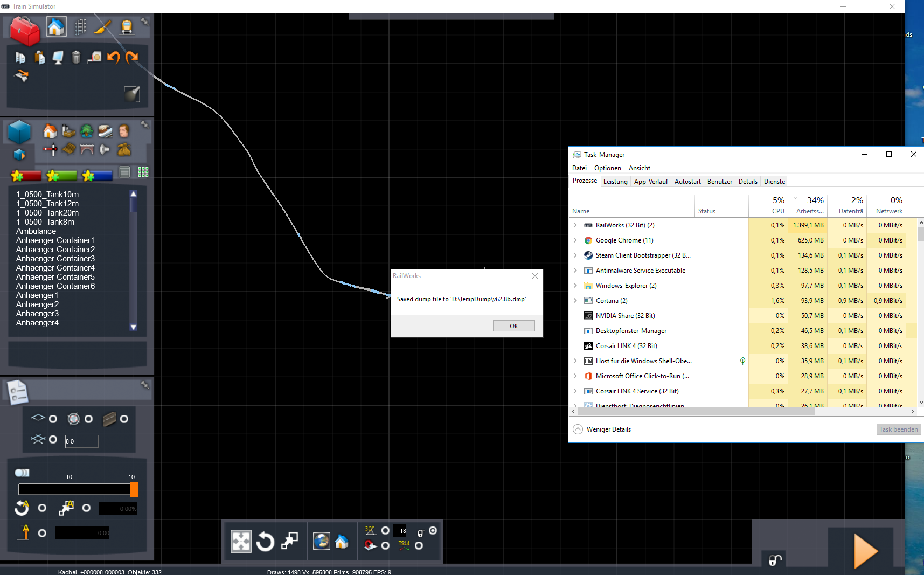Select the level crossing barrier category icon

click(x=50, y=149)
